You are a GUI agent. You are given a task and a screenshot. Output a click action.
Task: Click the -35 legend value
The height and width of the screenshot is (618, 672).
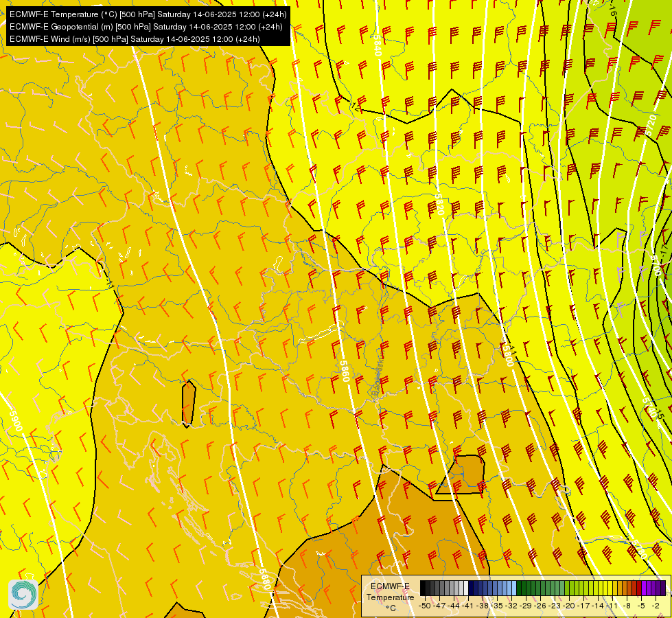[x=497, y=606]
